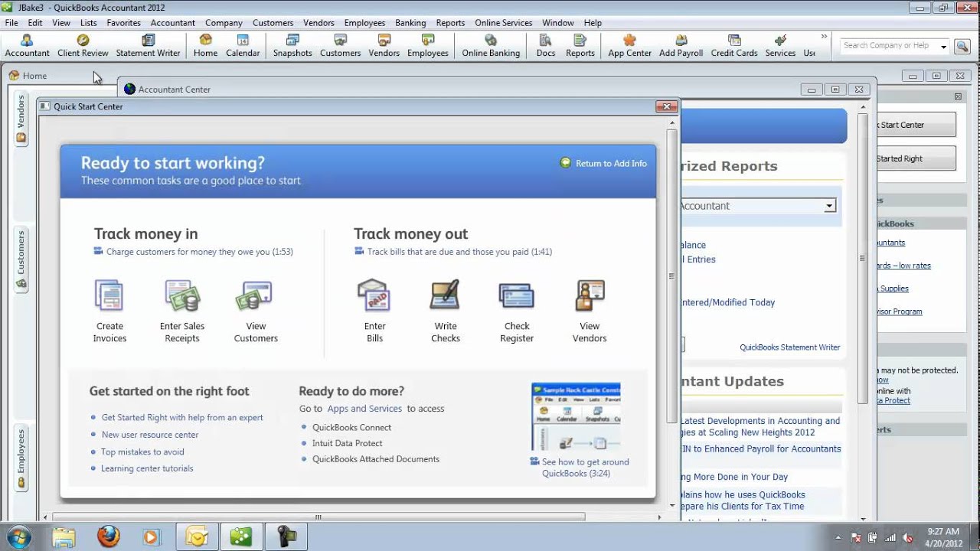The height and width of the screenshot is (551, 980).
Task: Open Windows Start menu
Action: [18, 537]
